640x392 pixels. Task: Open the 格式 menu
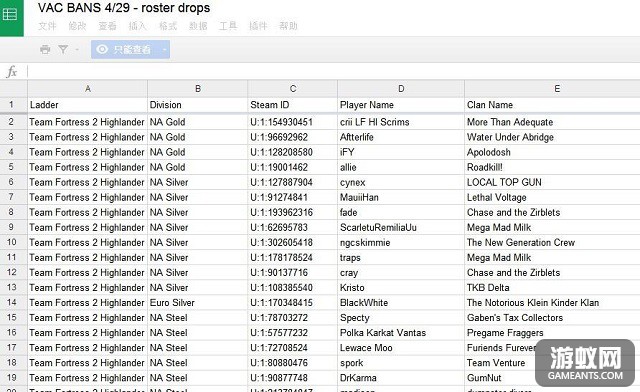(168, 26)
